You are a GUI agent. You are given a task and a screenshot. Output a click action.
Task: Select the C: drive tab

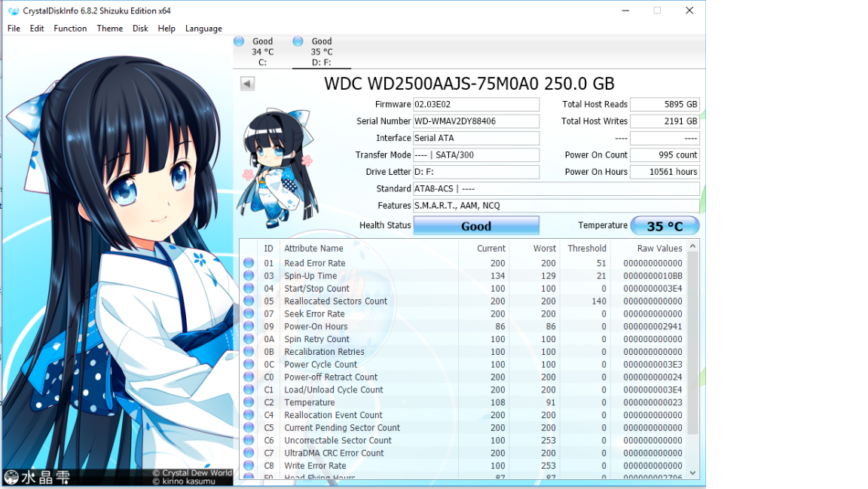[262, 51]
